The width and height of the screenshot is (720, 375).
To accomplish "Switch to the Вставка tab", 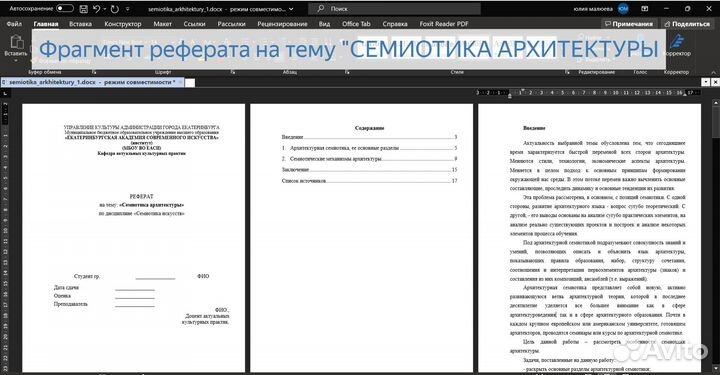I will point(80,24).
